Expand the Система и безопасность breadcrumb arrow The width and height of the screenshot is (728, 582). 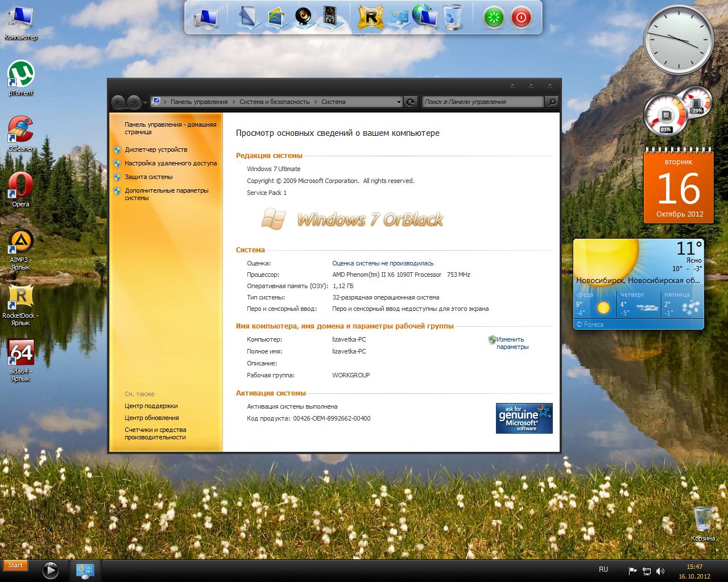click(316, 102)
